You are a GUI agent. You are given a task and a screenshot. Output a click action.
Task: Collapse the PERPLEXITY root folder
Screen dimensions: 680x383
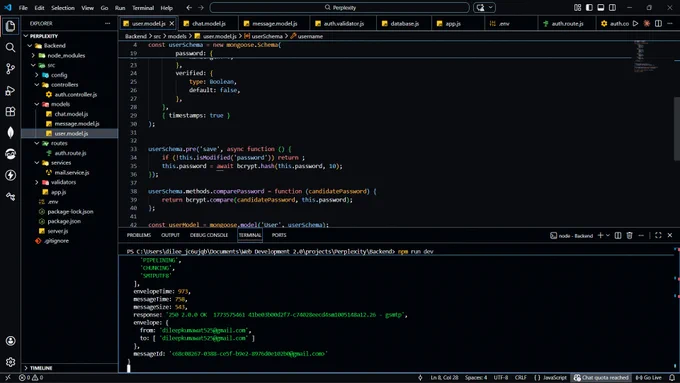[x=26, y=36]
